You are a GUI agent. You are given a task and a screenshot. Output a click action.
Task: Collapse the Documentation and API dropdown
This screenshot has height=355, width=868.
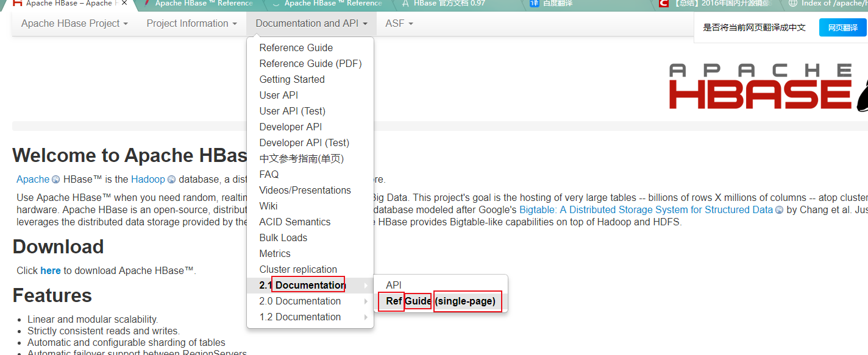point(311,24)
